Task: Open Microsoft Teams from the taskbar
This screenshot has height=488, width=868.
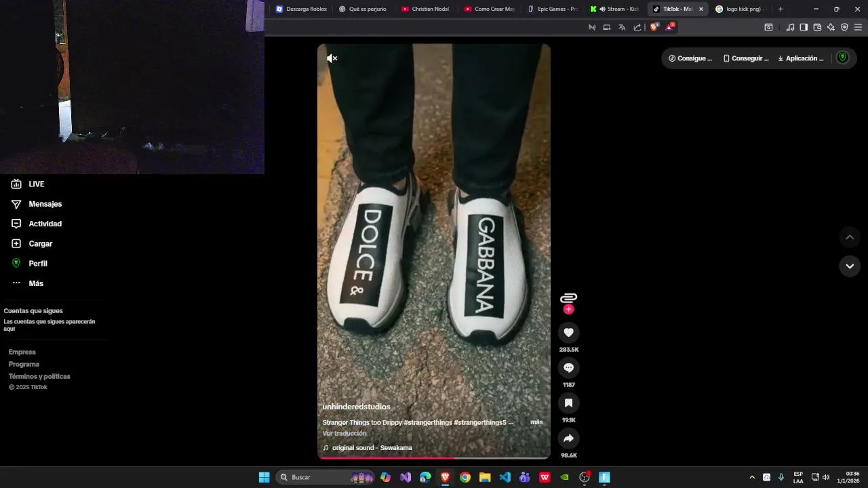Action: point(524,477)
